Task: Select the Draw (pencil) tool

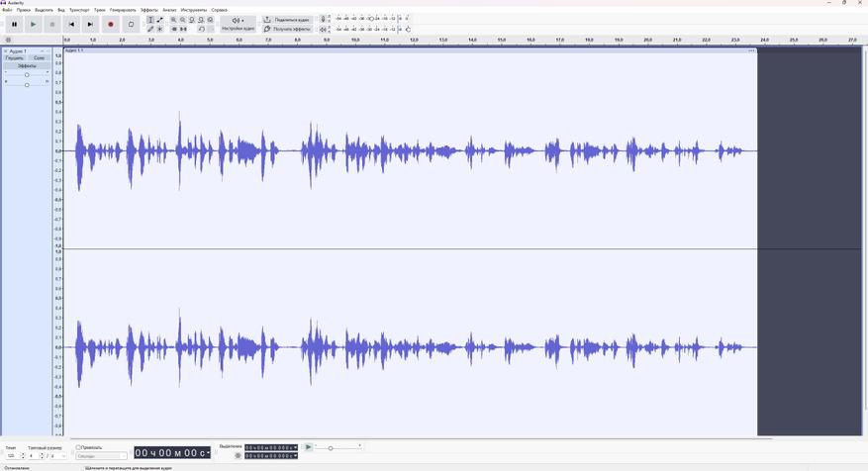Action: tap(150, 29)
